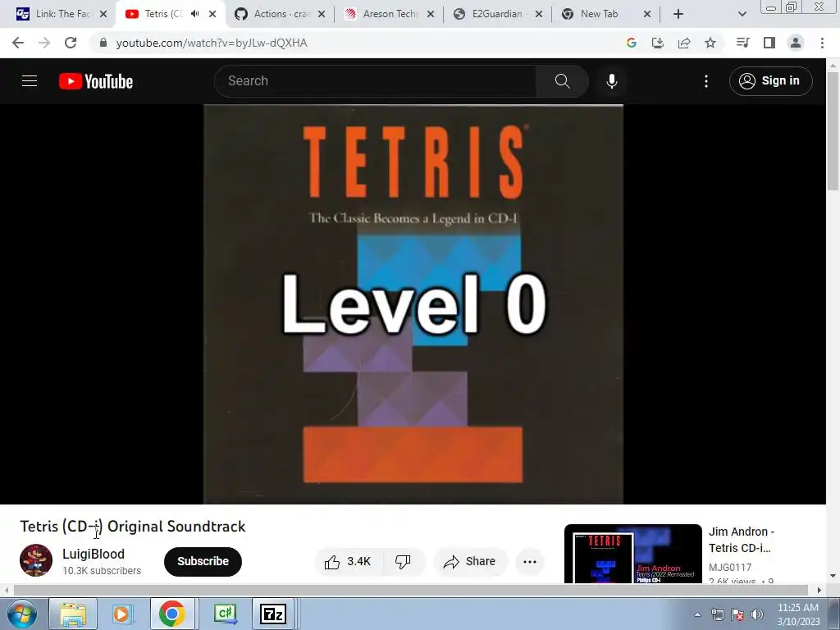Image resolution: width=840 pixels, height=630 pixels.
Task: Subscribe to LuigiBlood
Action: (203, 561)
